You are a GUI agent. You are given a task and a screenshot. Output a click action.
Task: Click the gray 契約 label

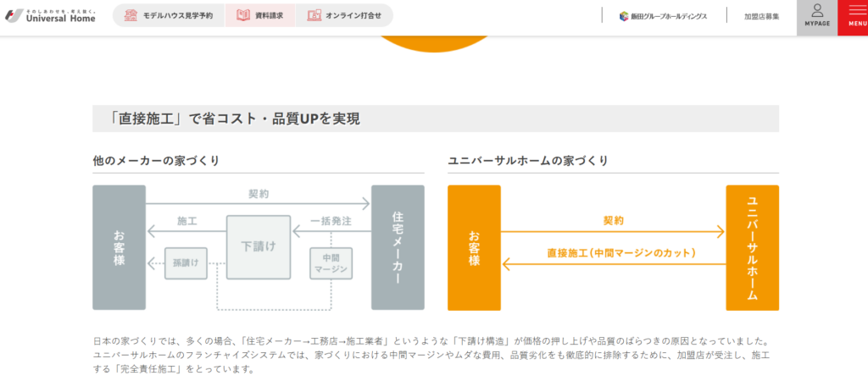[259, 195]
